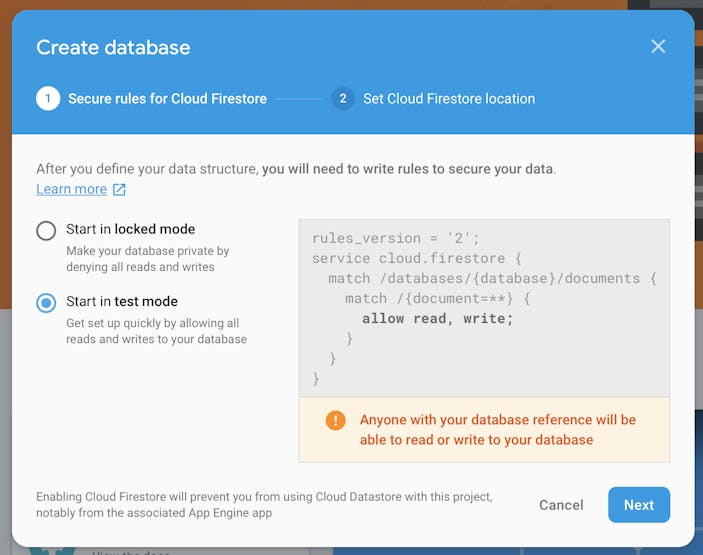Select the test mode radio button
This screenshot has width=703, height=555.
(x=46, y=303)
